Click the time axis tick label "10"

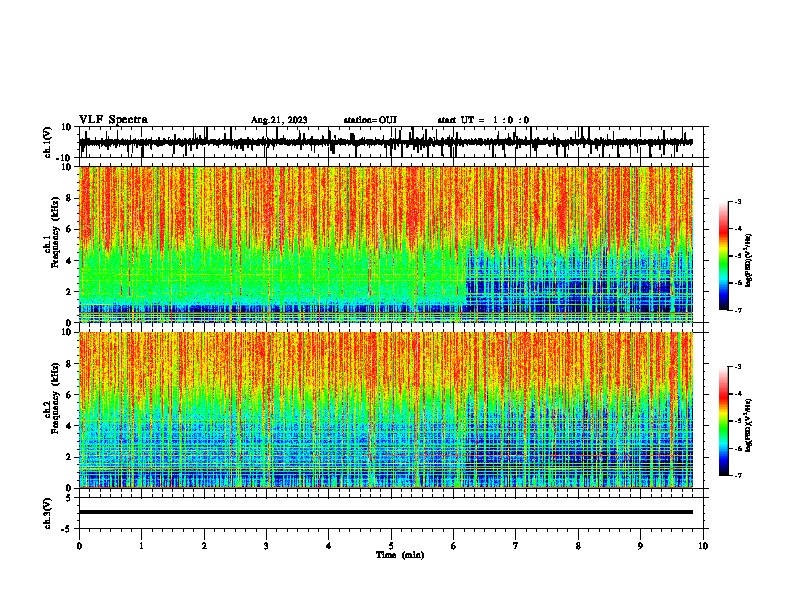[x=703, y=546]
